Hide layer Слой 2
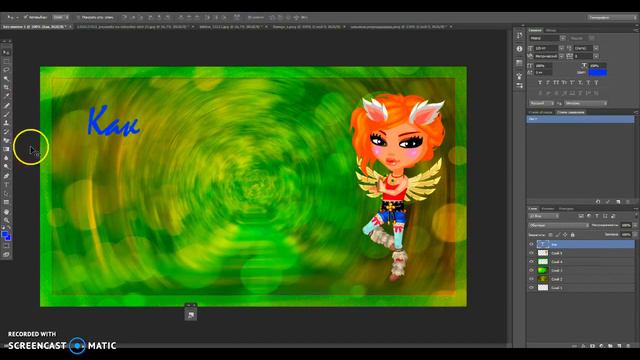 531,279
